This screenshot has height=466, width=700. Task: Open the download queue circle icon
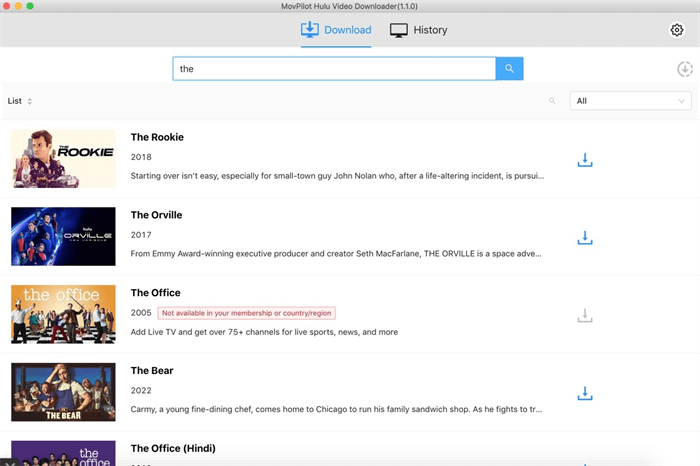click(x=685, y=69)
